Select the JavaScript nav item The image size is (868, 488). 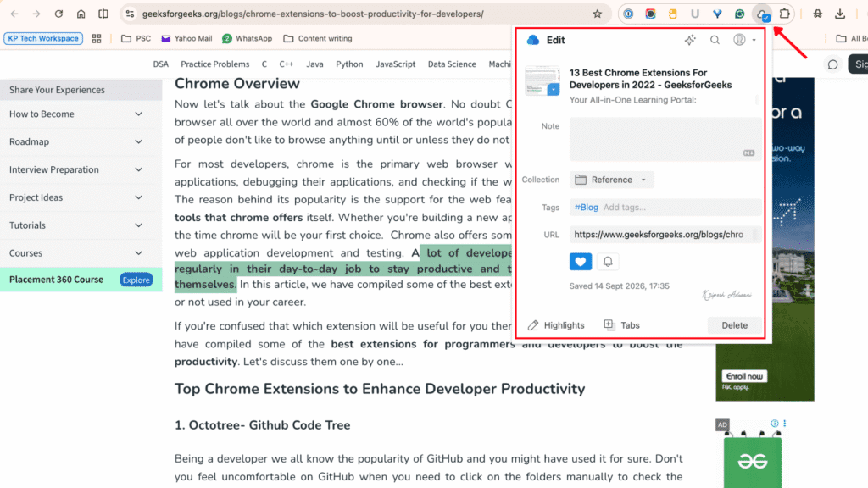point(395,64)
